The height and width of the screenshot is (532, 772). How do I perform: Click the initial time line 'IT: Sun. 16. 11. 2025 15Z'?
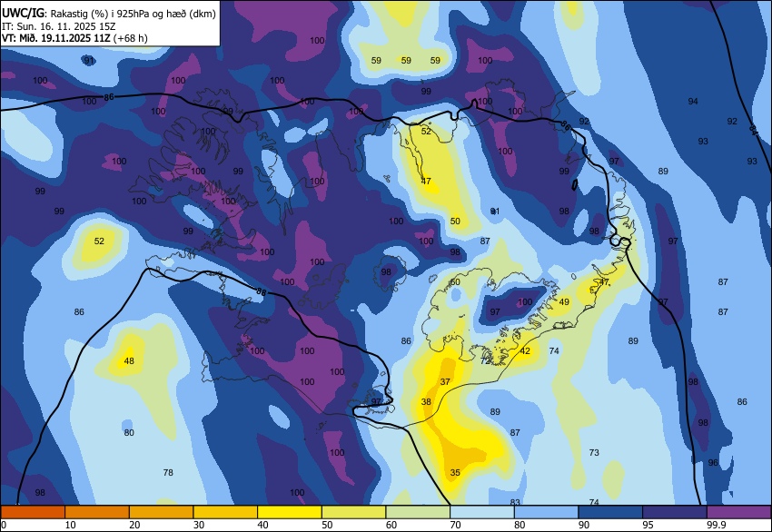click(x=61, y=26)
